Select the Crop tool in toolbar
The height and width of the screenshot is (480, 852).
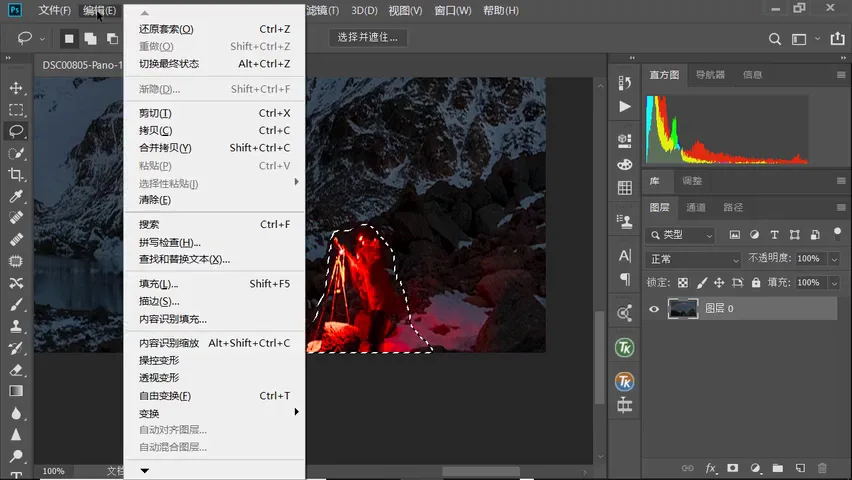pos(16,174)
